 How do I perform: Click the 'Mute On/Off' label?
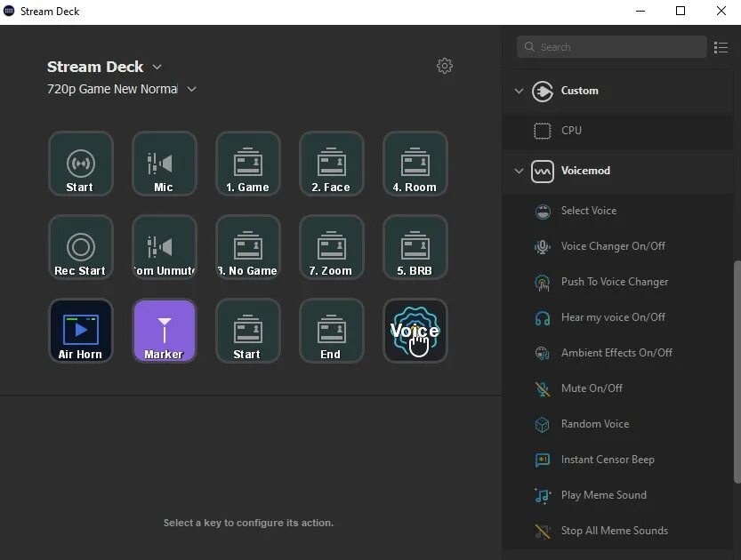coord(592,388)
